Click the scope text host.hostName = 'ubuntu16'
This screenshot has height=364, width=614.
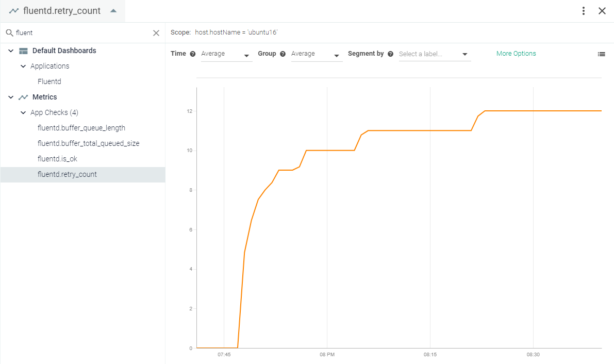point(236,32)
